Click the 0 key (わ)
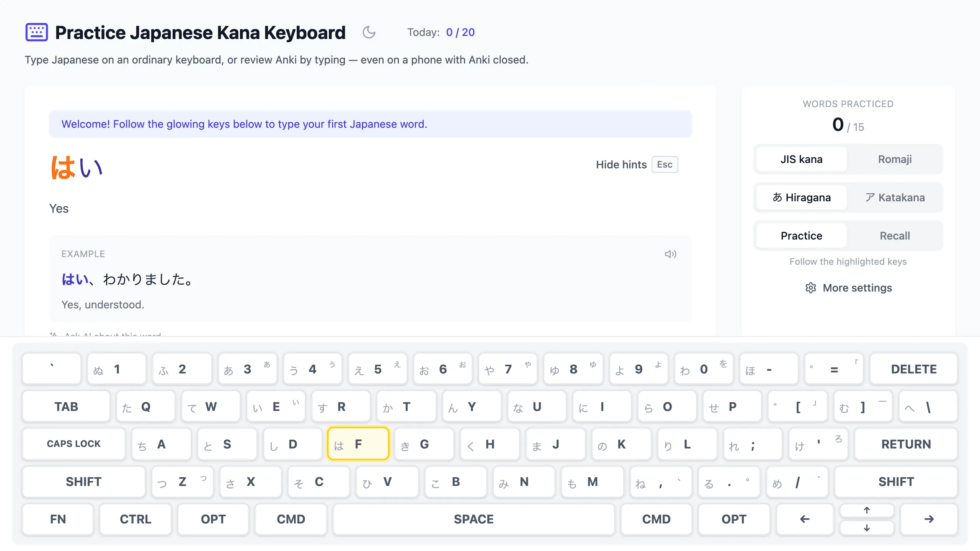 (x=704, y=369)
